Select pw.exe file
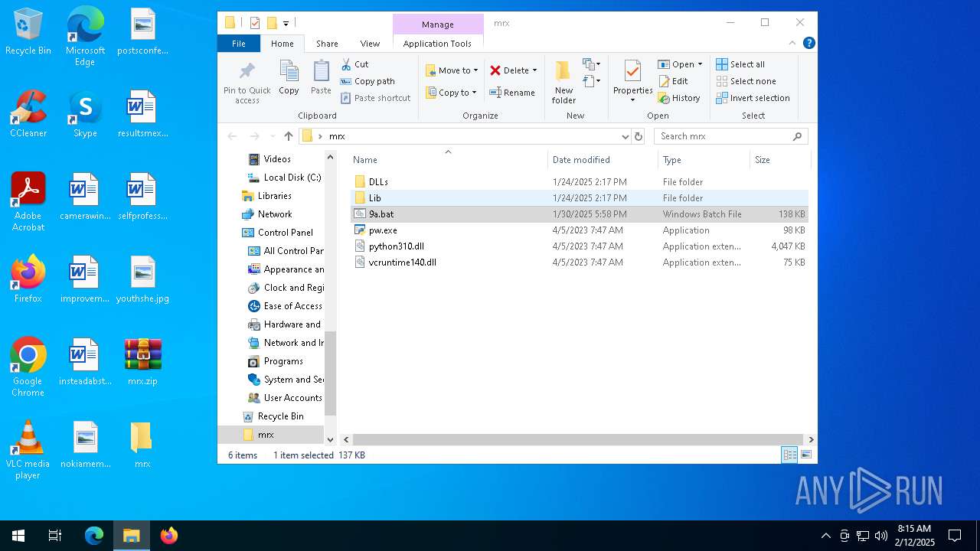The height and width of the screenshot is (551, 980). click(x=580, y=230)
